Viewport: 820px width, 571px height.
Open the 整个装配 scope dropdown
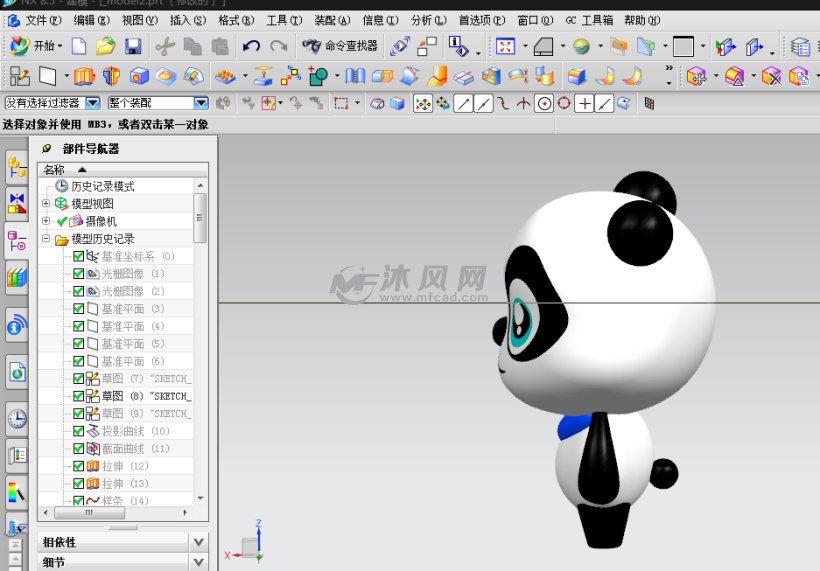click(x=201, y=103)
